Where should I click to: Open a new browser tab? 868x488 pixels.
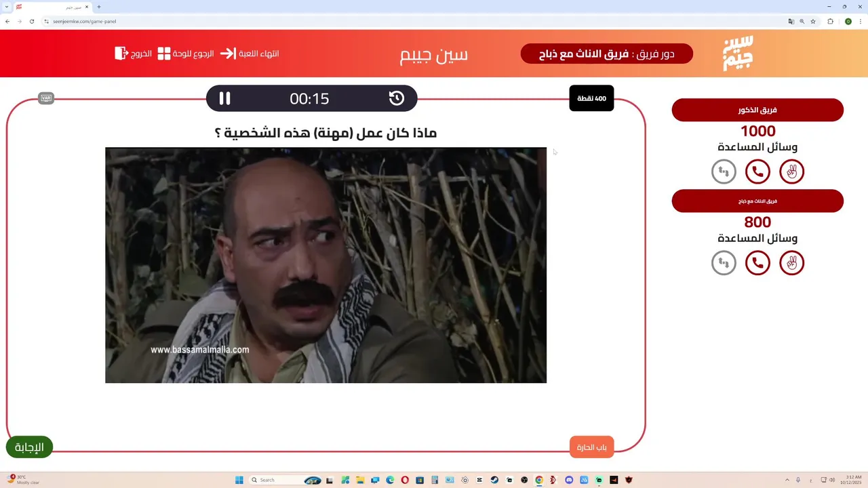coord(99,7)
